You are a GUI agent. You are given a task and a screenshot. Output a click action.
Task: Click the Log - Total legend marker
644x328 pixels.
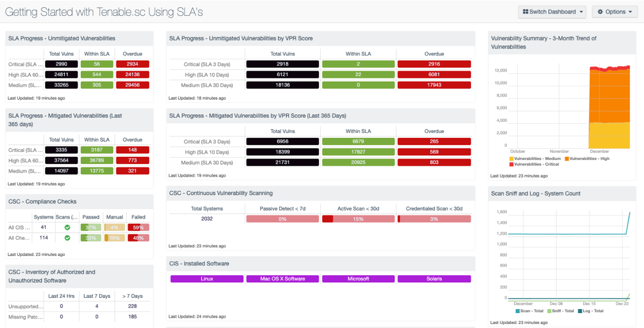(x=580, y=311)
